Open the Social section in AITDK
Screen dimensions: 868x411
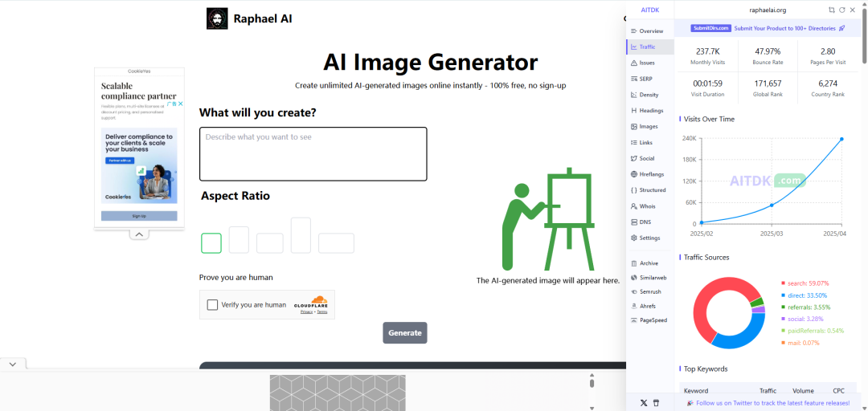[x=650, y=158]
